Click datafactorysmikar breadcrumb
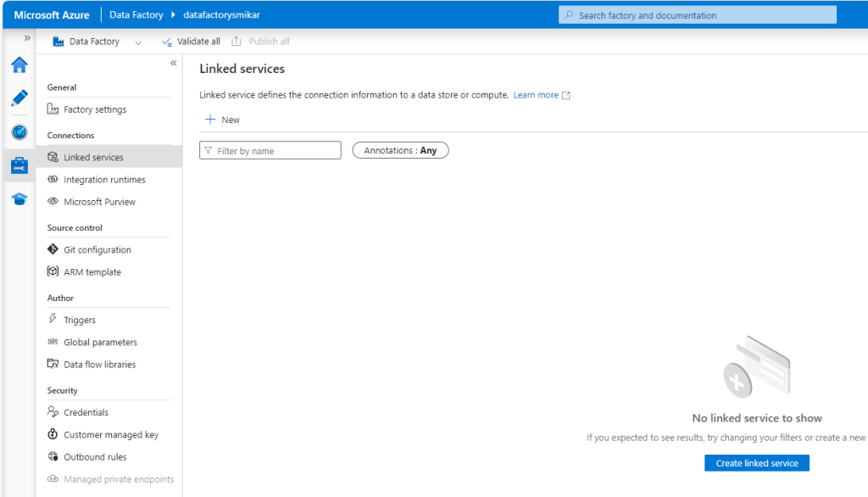 click(221, 15)
